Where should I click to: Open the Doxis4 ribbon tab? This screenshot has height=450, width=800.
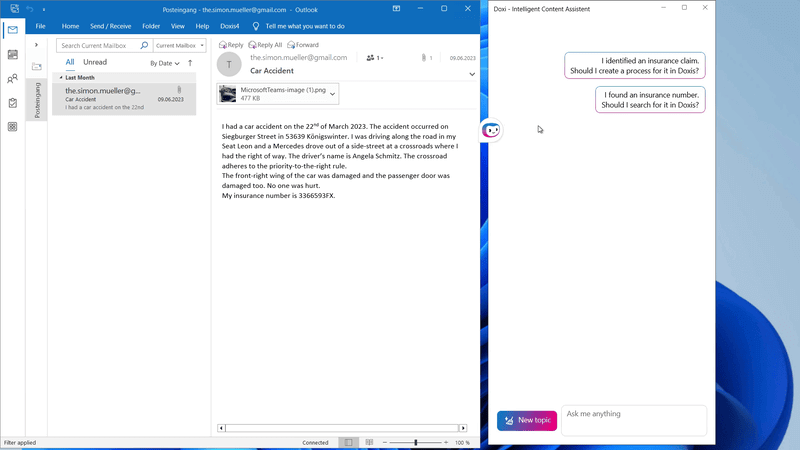pyautogui.click(x=231, y=26)
